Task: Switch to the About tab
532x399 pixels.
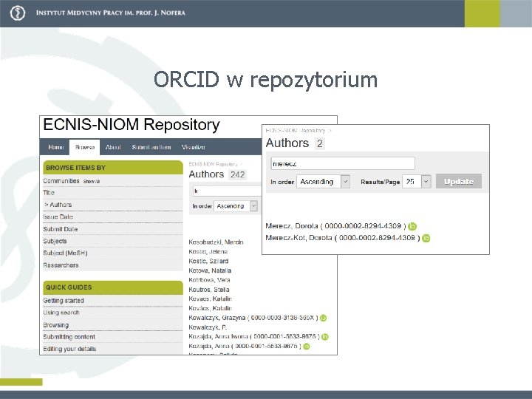Action: (x=113, y=147)
